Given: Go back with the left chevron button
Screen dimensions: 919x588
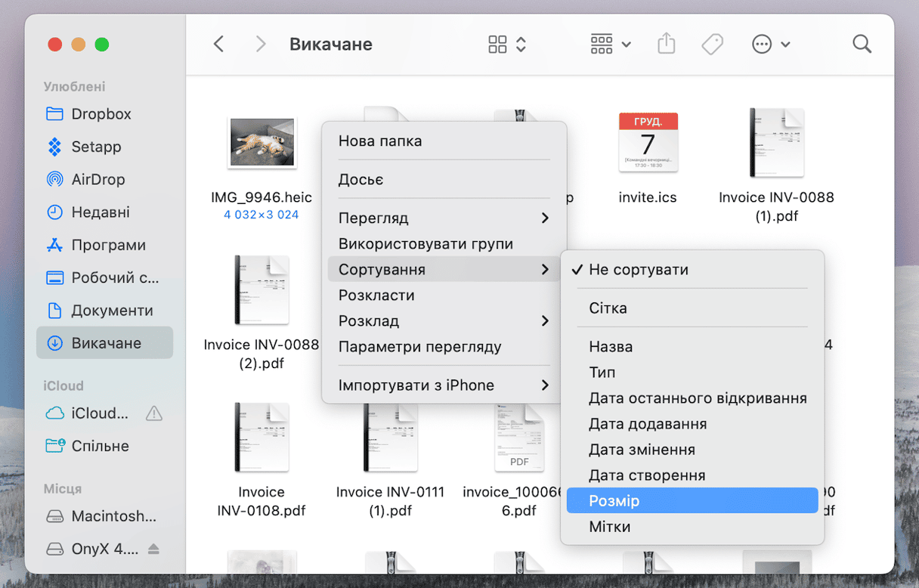Looking at the screenshot, I should (x=219, y=45).
